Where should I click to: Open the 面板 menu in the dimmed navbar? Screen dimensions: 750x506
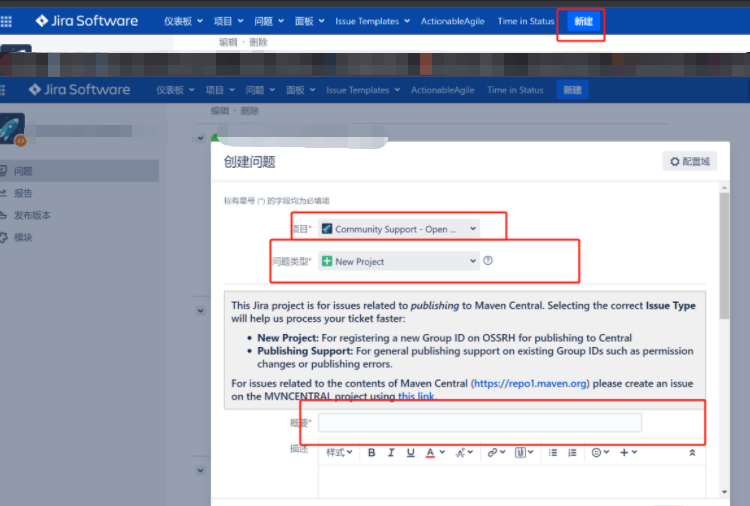pos(301,90)
